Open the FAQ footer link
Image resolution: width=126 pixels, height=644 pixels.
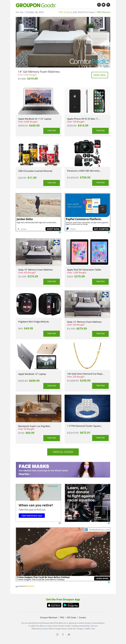click(62, 617)
